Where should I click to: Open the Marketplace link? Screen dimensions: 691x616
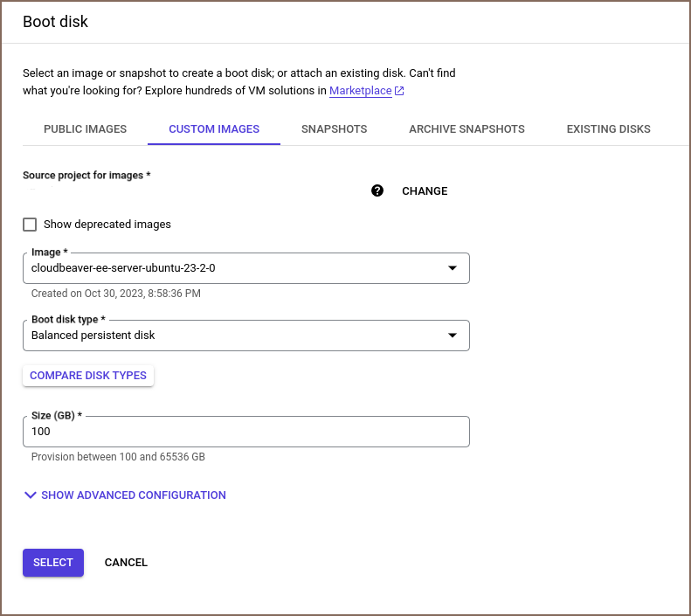(360, 91)
